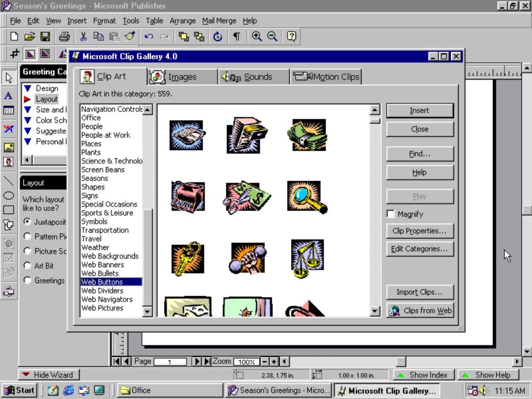This screenshot has width=532, height=399.
Task: Select the Rectangle drawing tool
Action: [x=9, y=210]
